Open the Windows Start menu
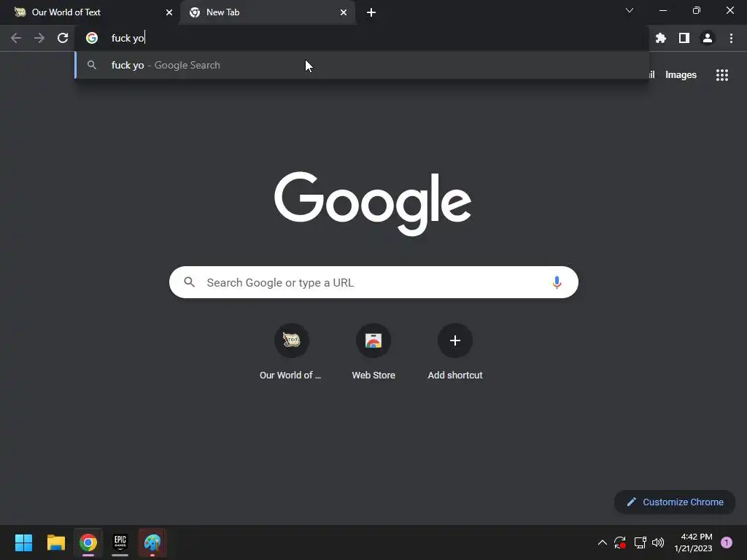The image size is (747, 560). (23, 542)
